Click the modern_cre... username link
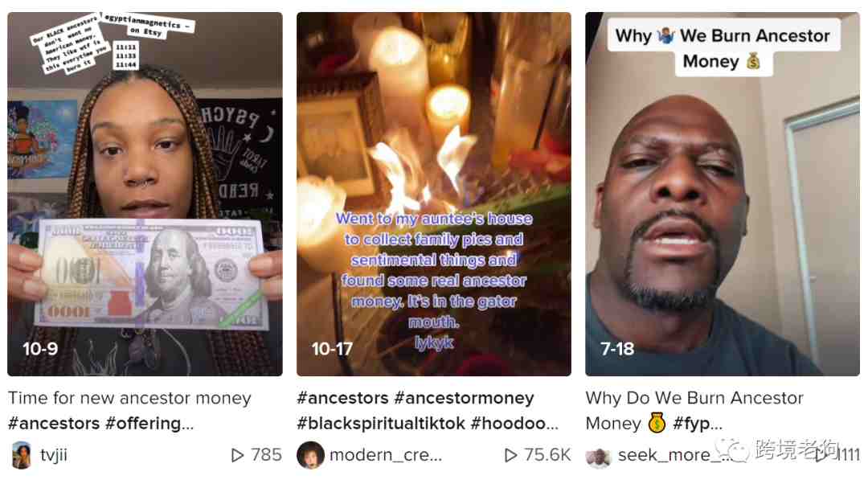868x488 pixels. tap(386, 455)
